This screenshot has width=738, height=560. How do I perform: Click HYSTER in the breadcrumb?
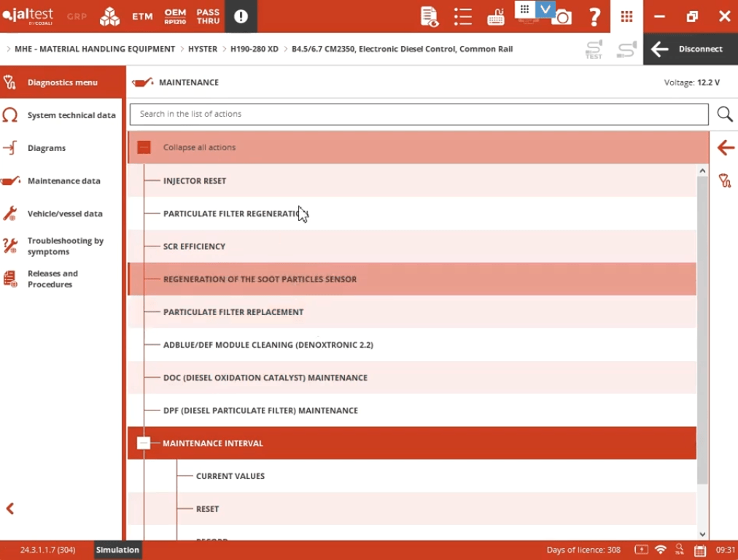[x=203, y=49]
